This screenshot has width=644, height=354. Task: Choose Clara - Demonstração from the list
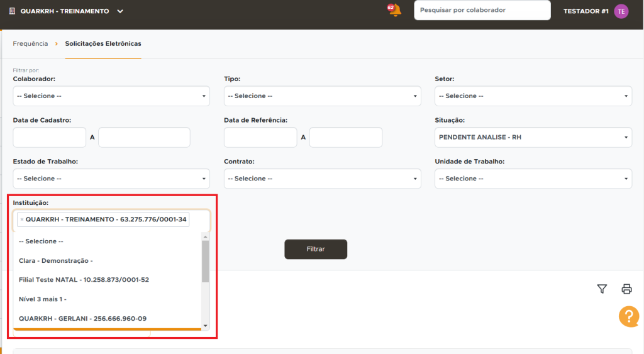pyautogui.click(x=56, y=260)
